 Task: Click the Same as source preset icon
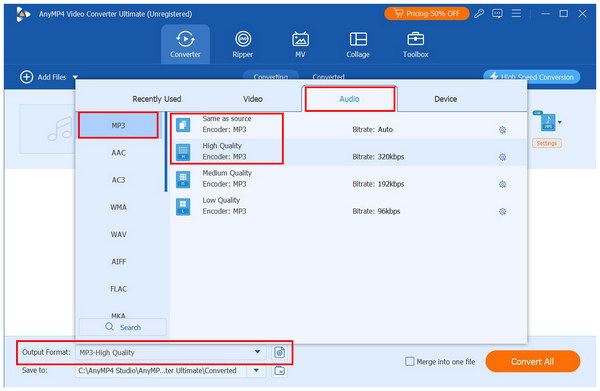point(183,125)
